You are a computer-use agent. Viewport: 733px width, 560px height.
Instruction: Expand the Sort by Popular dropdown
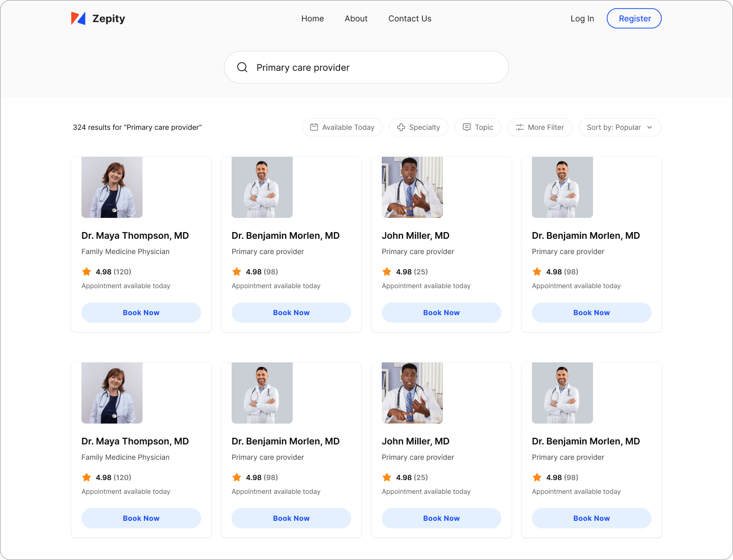619,127
